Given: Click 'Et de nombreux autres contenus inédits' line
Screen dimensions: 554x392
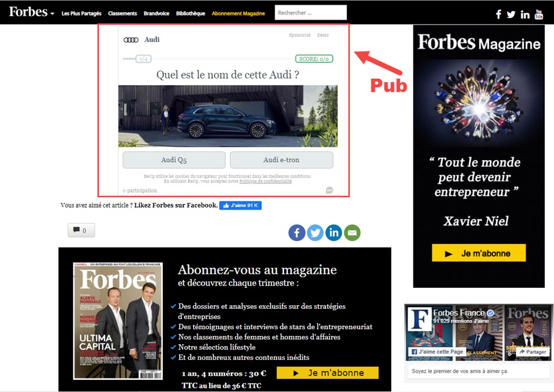Looking at the screenshot, I should pos(244,358).
